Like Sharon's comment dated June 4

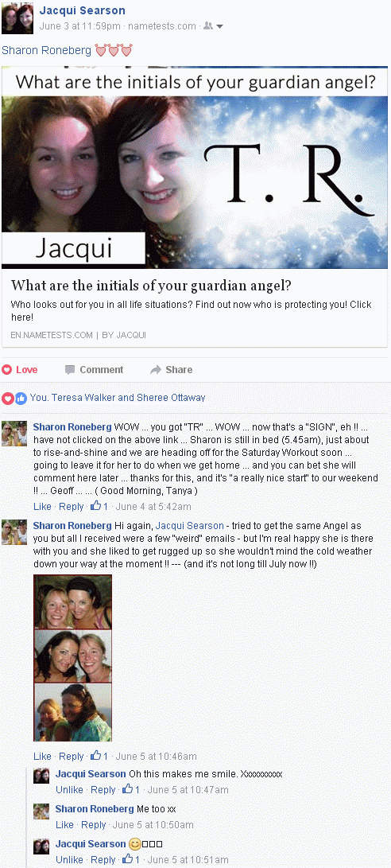pyautogui.click(x=42, y=507)
